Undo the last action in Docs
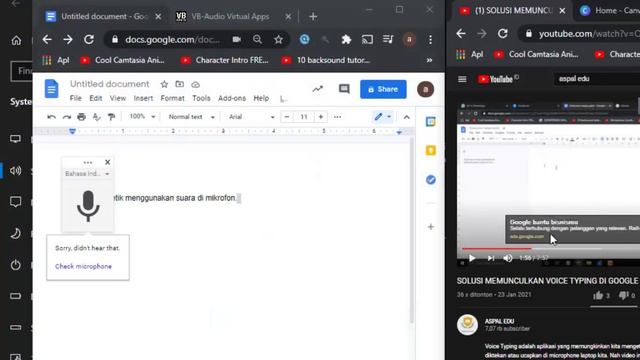 click(51, 117)
